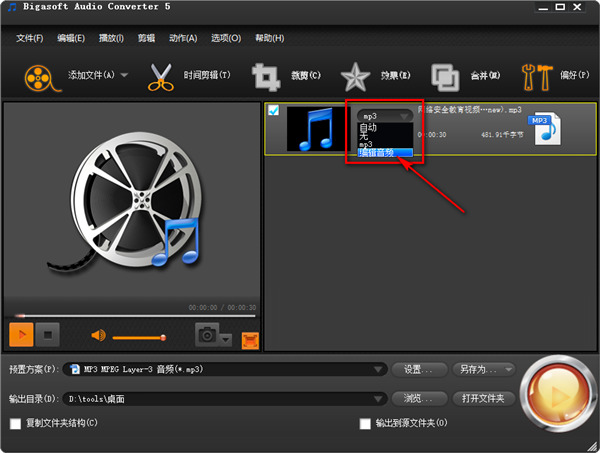This screenshot has width=600, height=453.
Task: Open the Trim scissors tool
Action: pyautogui.click(x=160, y=76)
